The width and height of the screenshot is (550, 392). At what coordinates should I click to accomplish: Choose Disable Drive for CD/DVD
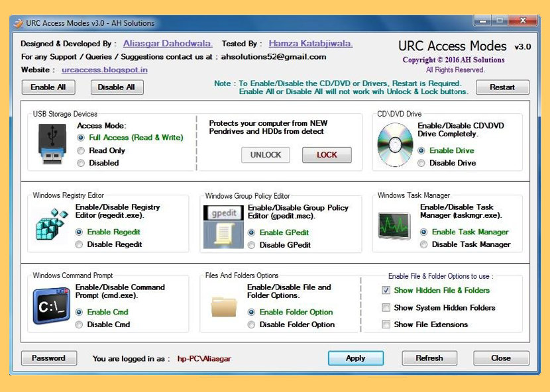pos(421,163)
